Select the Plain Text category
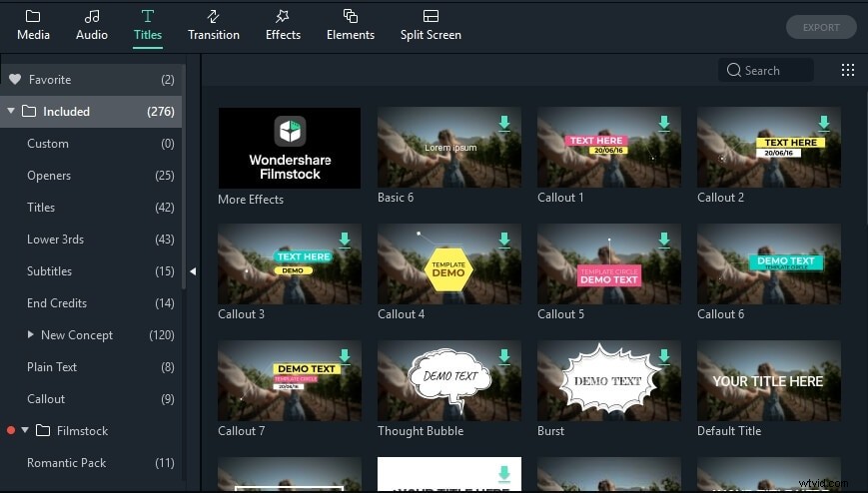This screenshot has width=868, height=493. pyautogui.click(x=91, y=367)
